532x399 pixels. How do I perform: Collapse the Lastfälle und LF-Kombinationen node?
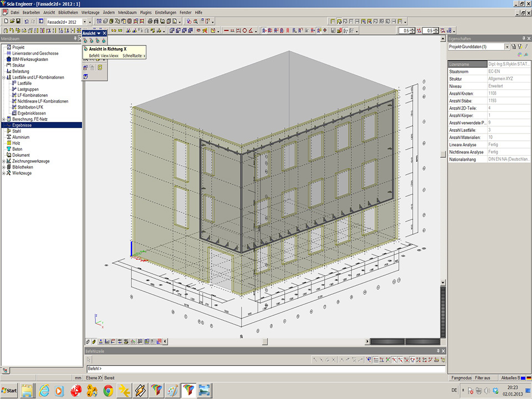pyautogui.click(x=4, y=78)
